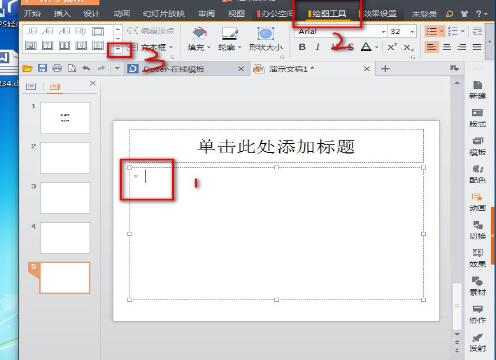The height and width of the screenshot is (360, 496).
Task: Toggle superscript X²
Action: (x=392, y=47)
